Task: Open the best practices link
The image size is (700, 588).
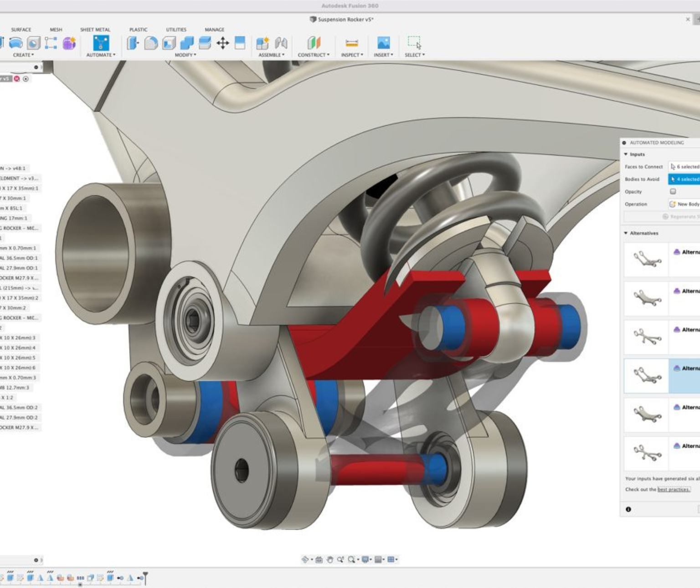Action: point(674,490)
